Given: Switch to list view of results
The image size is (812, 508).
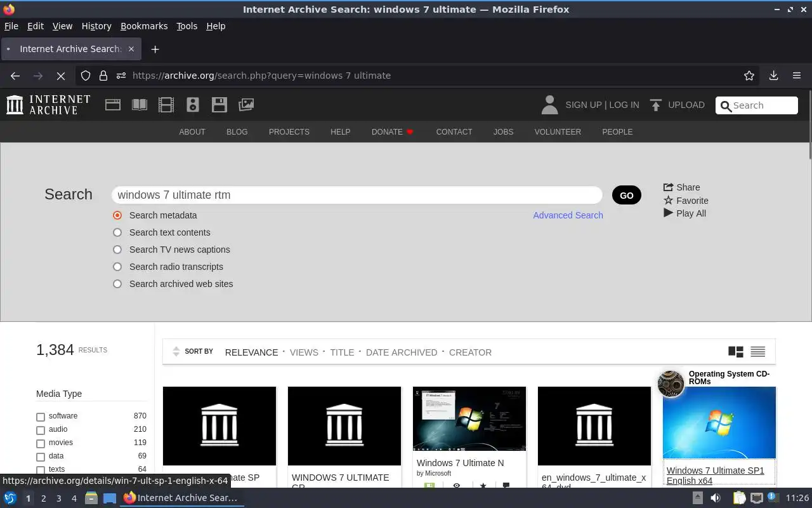Looking at the screenshot, I should (758, 352).
